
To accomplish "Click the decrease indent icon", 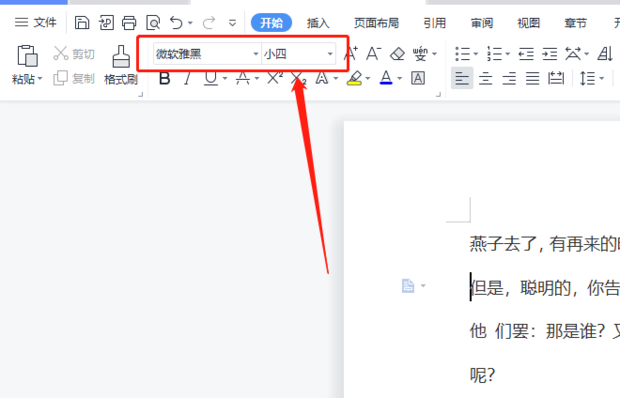I will click(x=526, y=54).
